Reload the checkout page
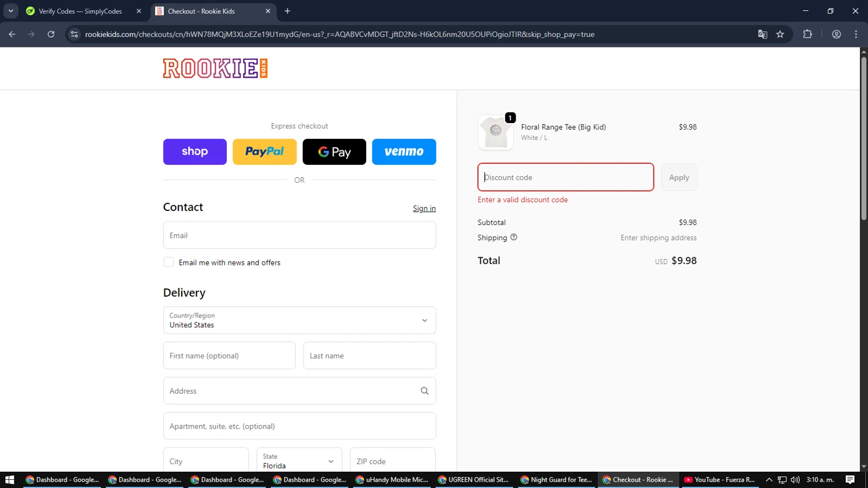Screen dimensions: 868x488 coord(51,34)
